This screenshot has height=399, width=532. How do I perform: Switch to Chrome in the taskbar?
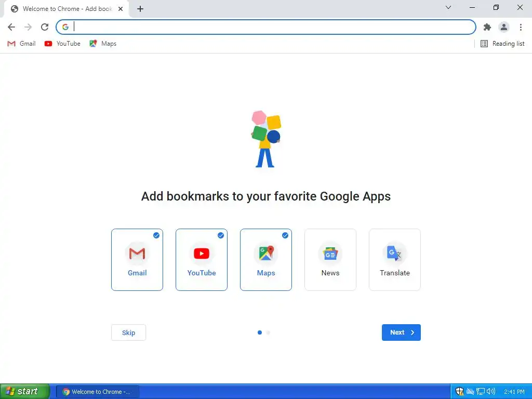click(97, 392)
